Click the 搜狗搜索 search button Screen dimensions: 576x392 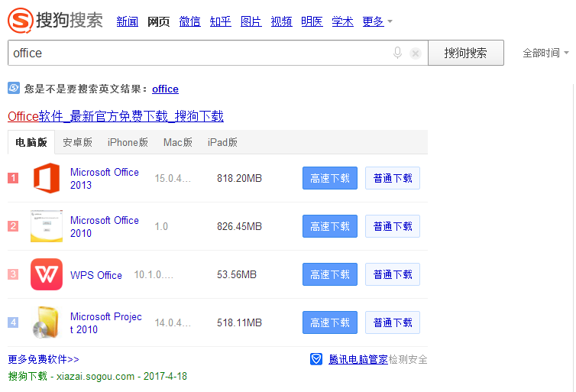tap(466, 53)
